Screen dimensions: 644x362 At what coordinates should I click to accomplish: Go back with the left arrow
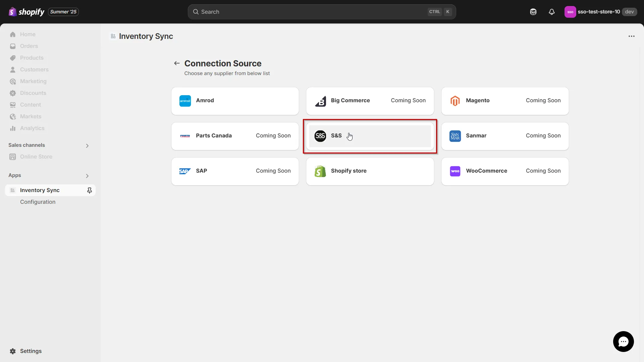[x=177, y=63]
